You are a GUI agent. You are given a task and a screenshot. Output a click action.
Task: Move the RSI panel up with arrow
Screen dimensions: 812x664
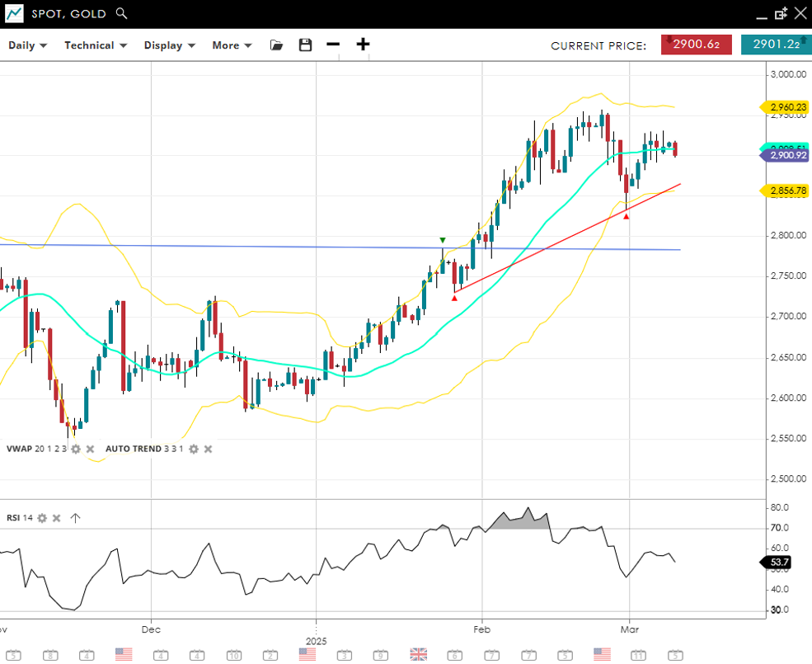75,518
